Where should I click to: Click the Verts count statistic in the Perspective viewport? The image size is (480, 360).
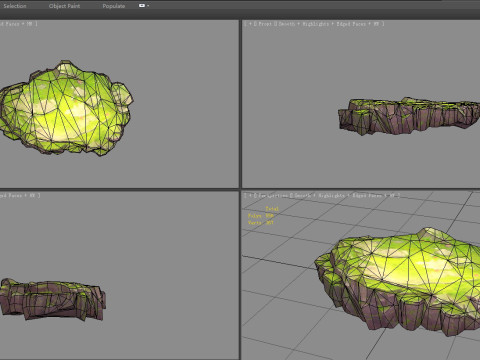(x=261, y=222)
